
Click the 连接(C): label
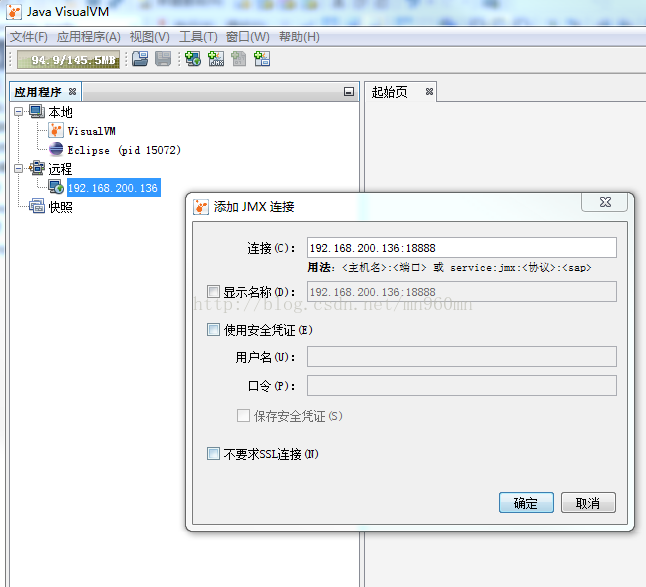click(x=271, y=248)
